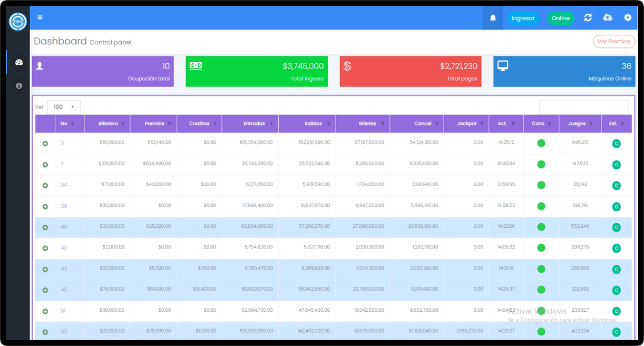Open the notifications bell

point(493,18)
